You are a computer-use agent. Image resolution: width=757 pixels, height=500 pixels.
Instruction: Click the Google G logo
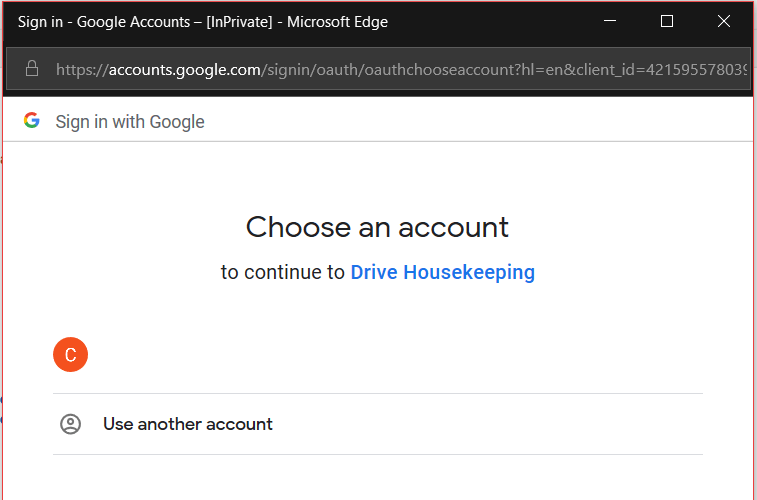point(32,120)
